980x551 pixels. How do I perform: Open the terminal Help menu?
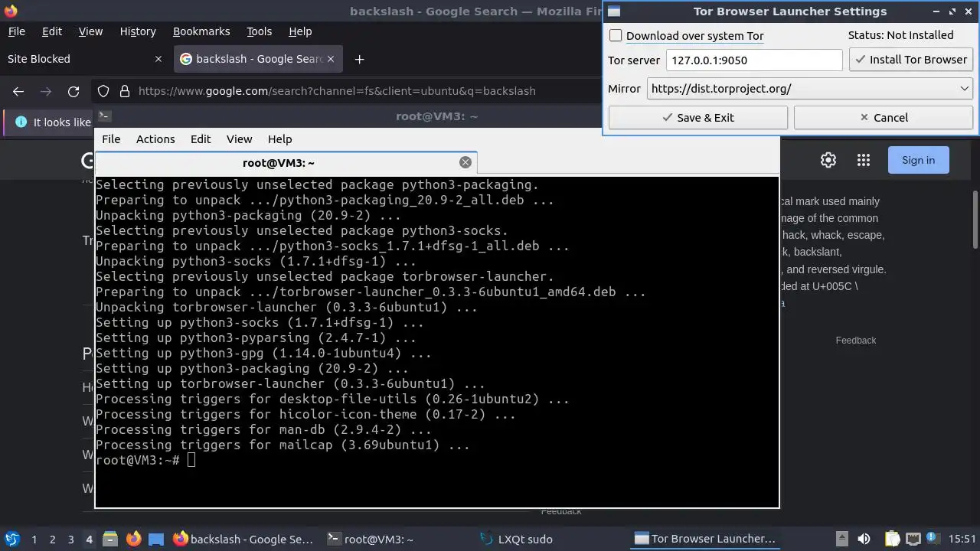[x=279, y=139]
